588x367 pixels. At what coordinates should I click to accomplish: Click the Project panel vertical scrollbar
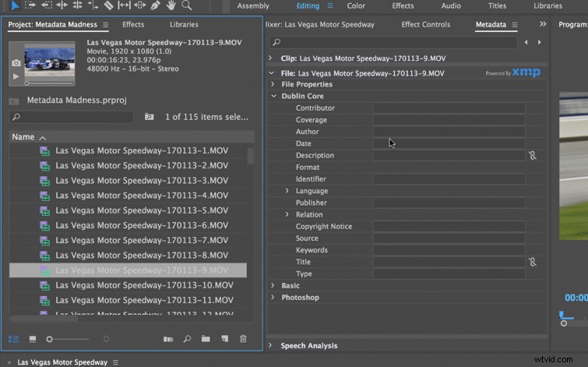click(250, 156)
